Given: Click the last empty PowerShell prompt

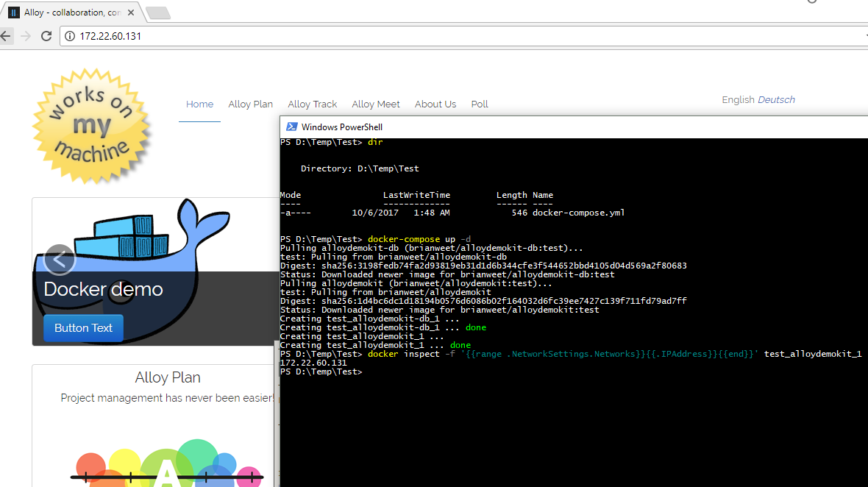Looking at the screenshot, I should coord(321,372).
